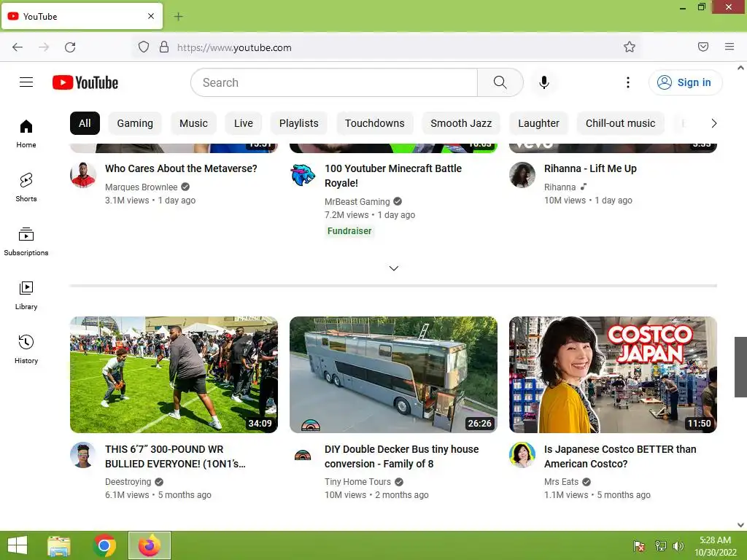The height and width of the screenshot is (560, 747).
Task: Open File Explorer from the taskbar
Action: point(59,545)
